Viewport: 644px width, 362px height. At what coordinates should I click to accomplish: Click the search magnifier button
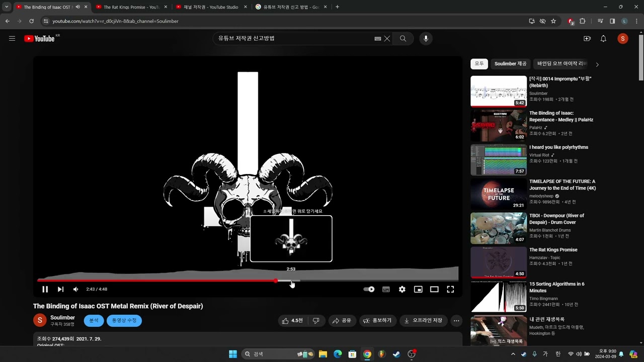403,39
